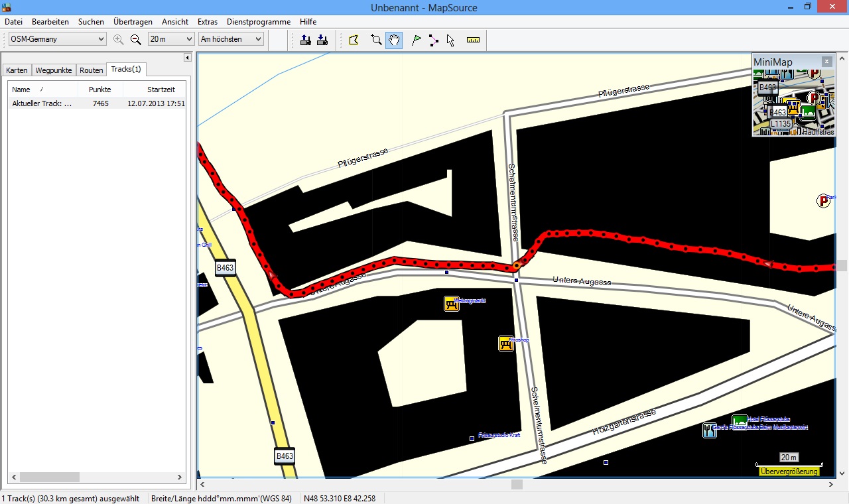The width and height of the screenshot is (849, 504).
Task: Open the Ansicht menu
Action: coord(175,22)
